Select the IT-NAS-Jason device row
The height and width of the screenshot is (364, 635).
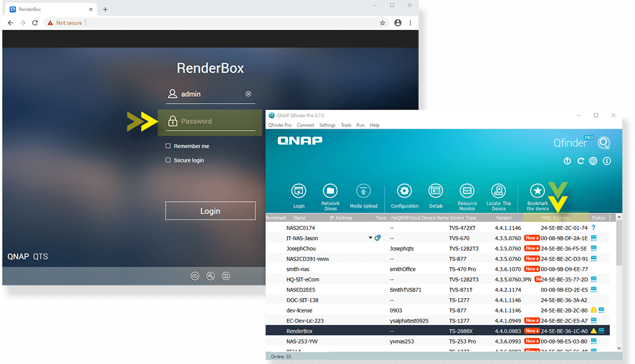(x=437, y=238)
